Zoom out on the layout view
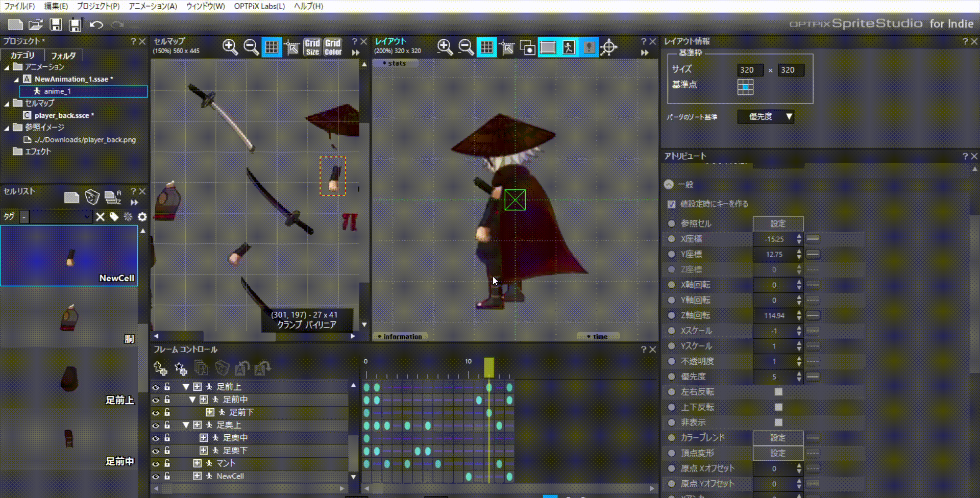Viewport: 980px width, 498px height. pos(465,47)
